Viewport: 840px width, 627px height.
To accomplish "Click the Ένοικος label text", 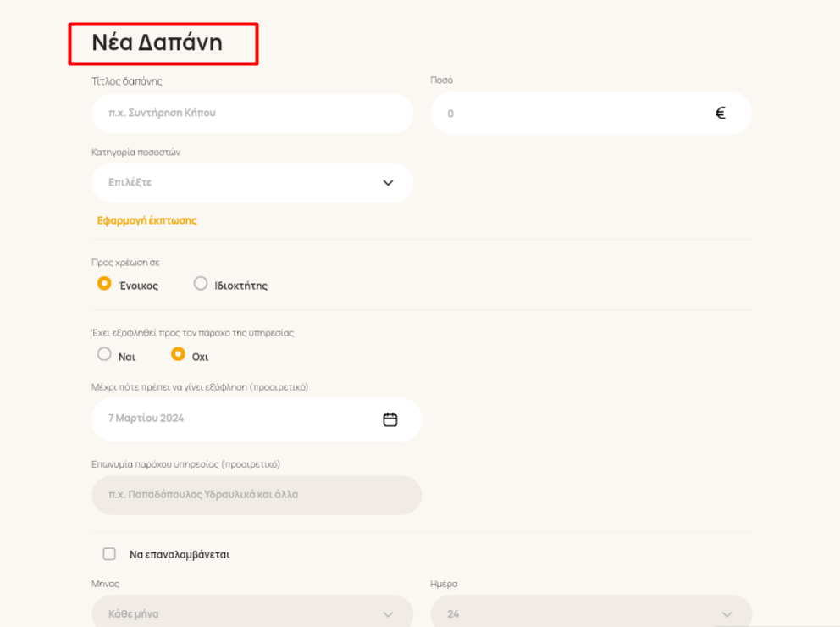I will pos(138,286).
